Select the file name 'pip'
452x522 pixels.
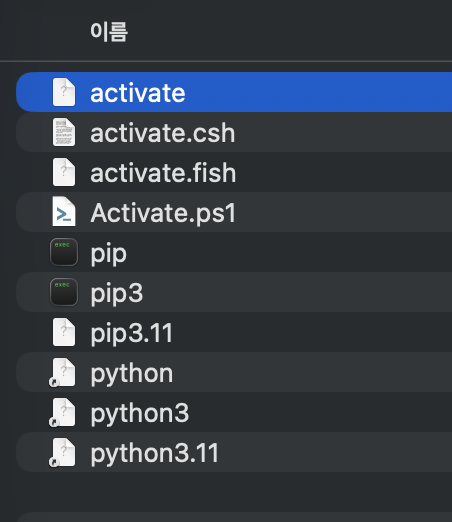click(x=109, y=254)
